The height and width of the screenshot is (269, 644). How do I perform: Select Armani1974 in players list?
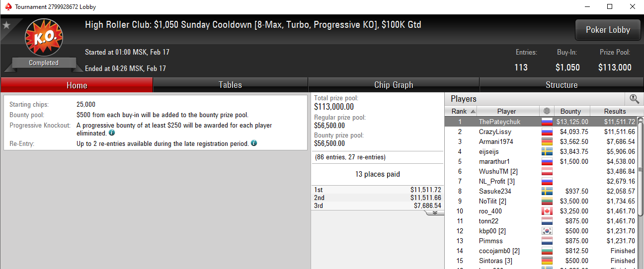point(496,141)
